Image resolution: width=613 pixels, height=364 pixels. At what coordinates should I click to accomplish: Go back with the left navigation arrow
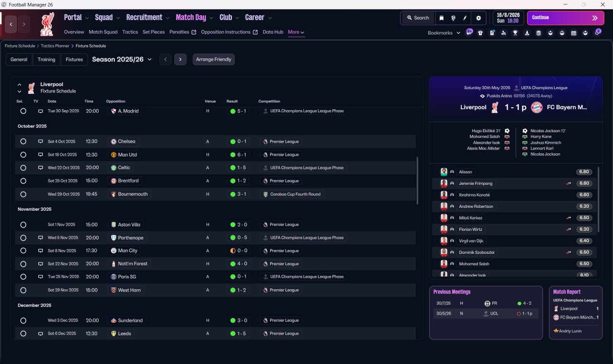(11, 24)
